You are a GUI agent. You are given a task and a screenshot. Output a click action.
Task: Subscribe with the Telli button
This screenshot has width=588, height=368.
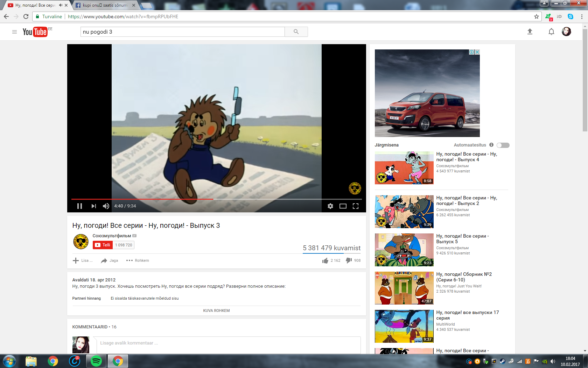point(103,245)
